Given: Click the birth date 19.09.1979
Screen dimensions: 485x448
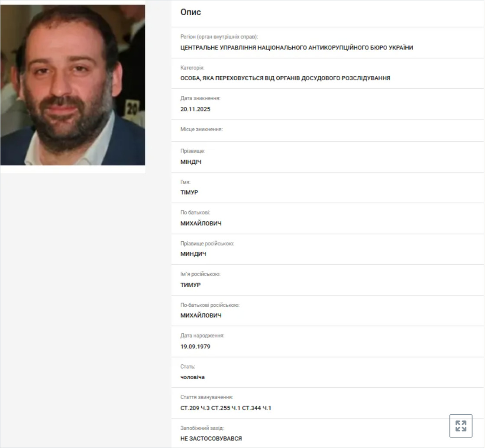Looking at the screenshot, I should coord(195,347).
